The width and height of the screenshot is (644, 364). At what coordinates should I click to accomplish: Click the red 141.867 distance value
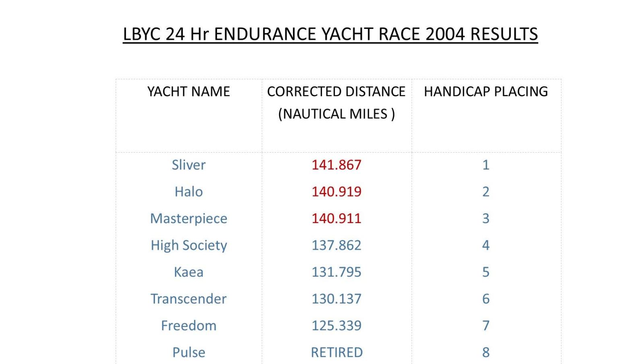[336, 165]
